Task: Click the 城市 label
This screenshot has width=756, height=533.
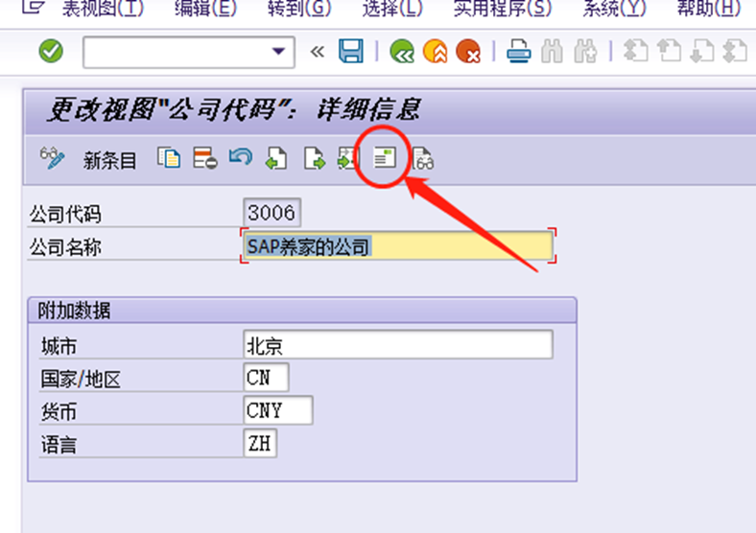Action: click(59, 346)
